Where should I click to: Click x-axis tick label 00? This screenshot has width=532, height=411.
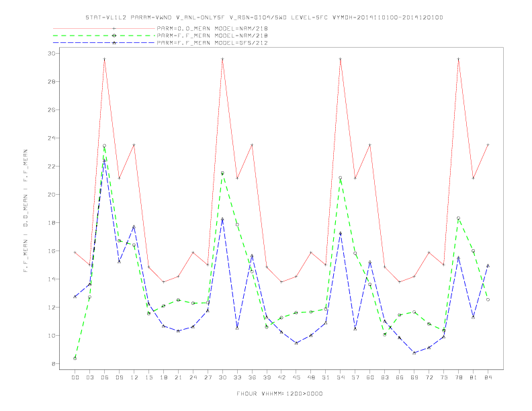(75, 377)
